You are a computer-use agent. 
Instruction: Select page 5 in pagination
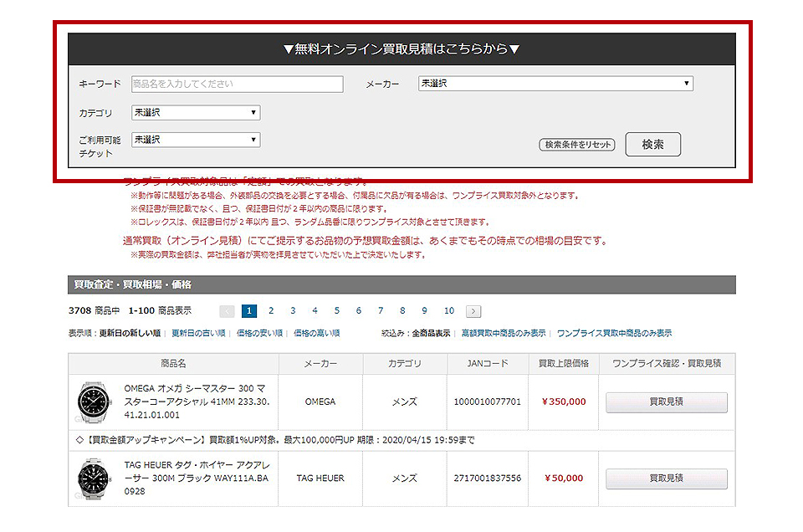(337, 311)
